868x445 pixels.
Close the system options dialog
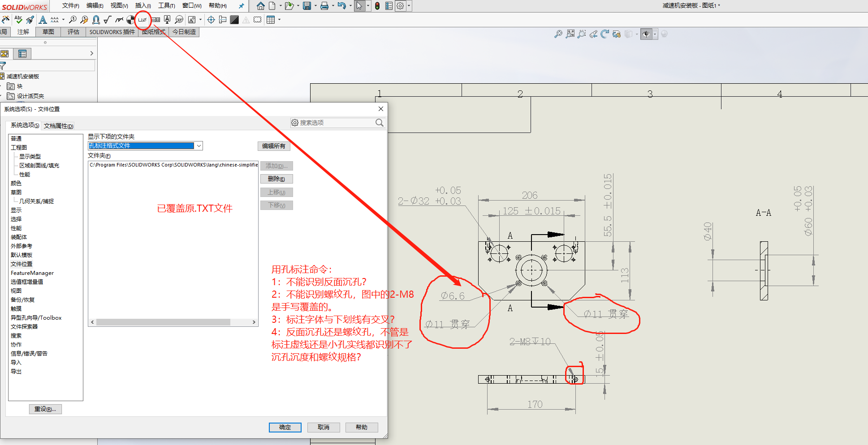click(381, 109)
